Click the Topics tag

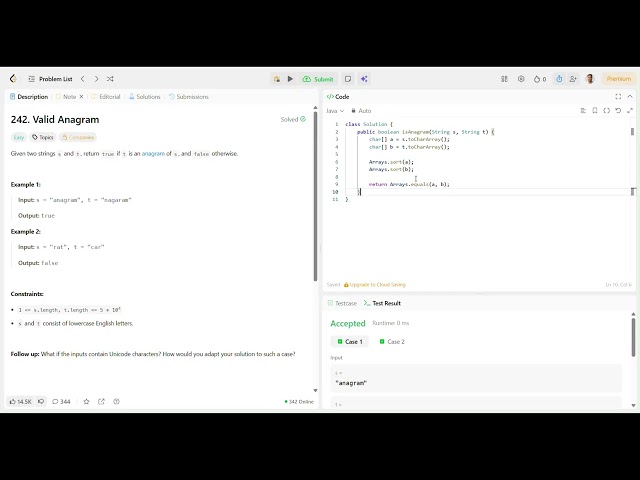(42, 138)
